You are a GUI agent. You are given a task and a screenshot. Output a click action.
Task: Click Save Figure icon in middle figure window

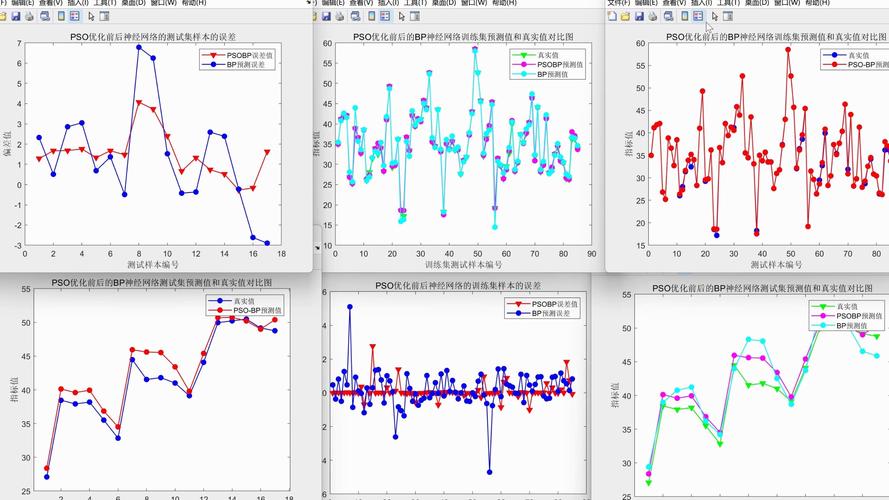(326, 16)
